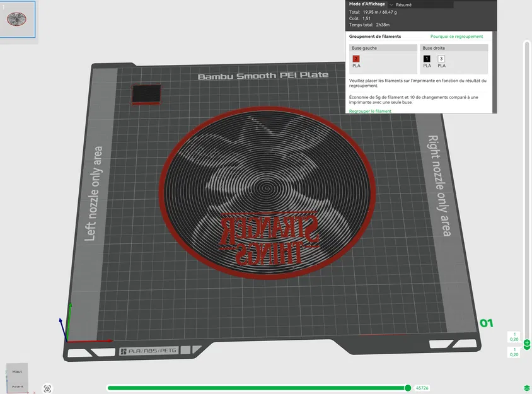Click the Temps total 2h38m line
The height and width of the screenshot is (394, 532).
pos(369,25)
